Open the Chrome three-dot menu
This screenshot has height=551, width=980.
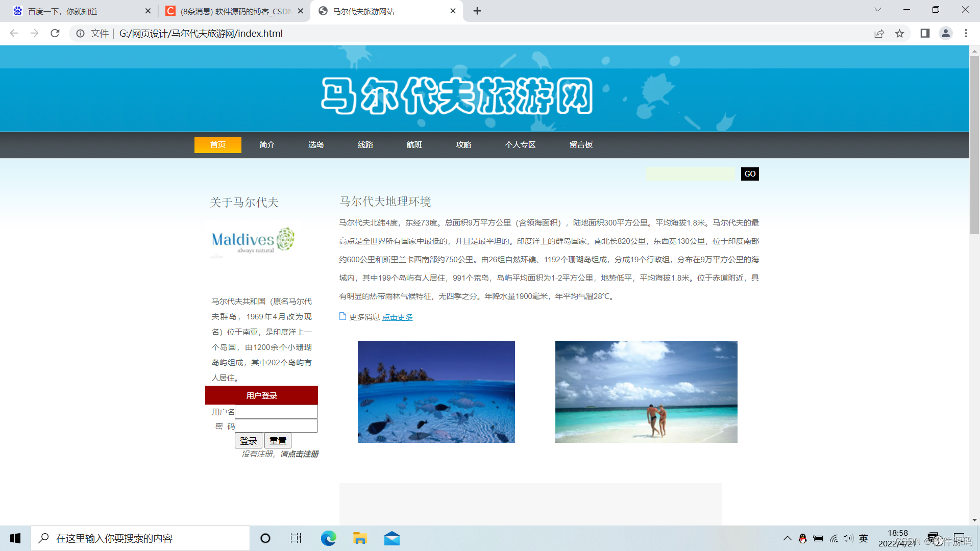966,33
